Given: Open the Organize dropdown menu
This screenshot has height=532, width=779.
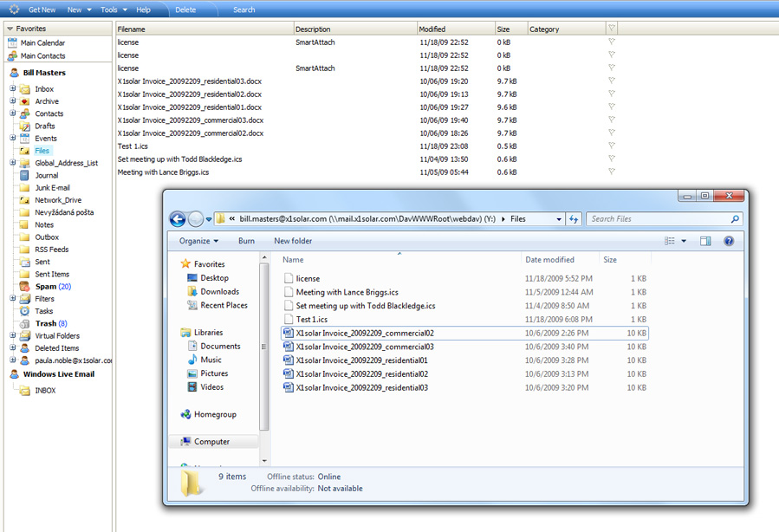Looking at the screenshot, I should click(x=198, y=241).
